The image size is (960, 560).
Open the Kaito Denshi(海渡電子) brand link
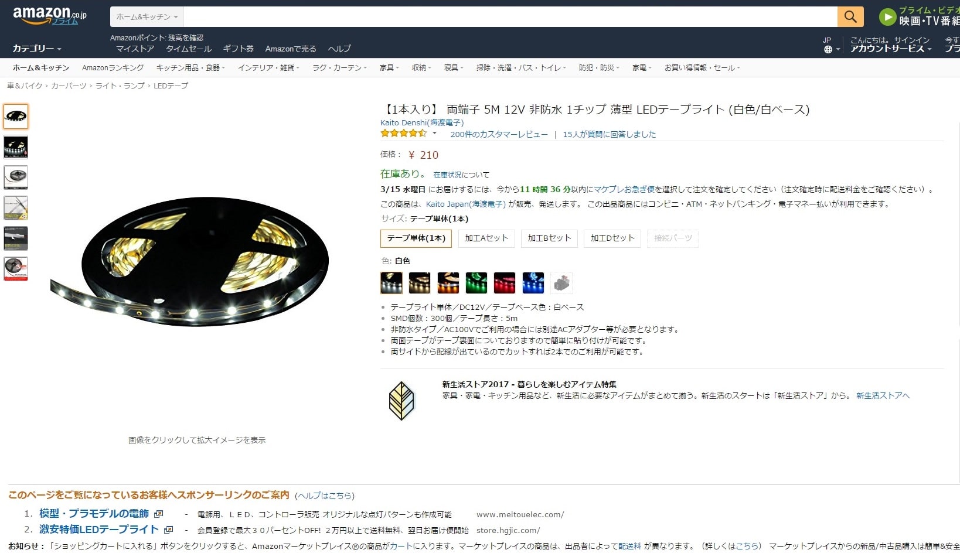coord(422,123)
